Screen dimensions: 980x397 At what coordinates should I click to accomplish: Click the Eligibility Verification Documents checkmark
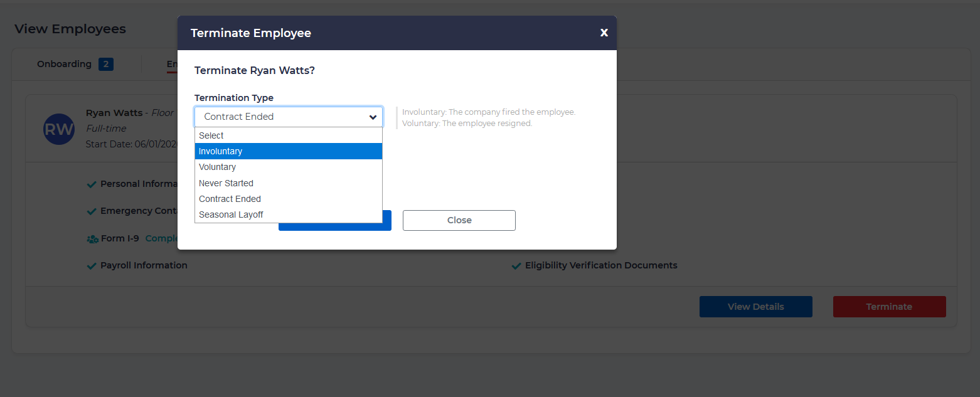(516, 266)
